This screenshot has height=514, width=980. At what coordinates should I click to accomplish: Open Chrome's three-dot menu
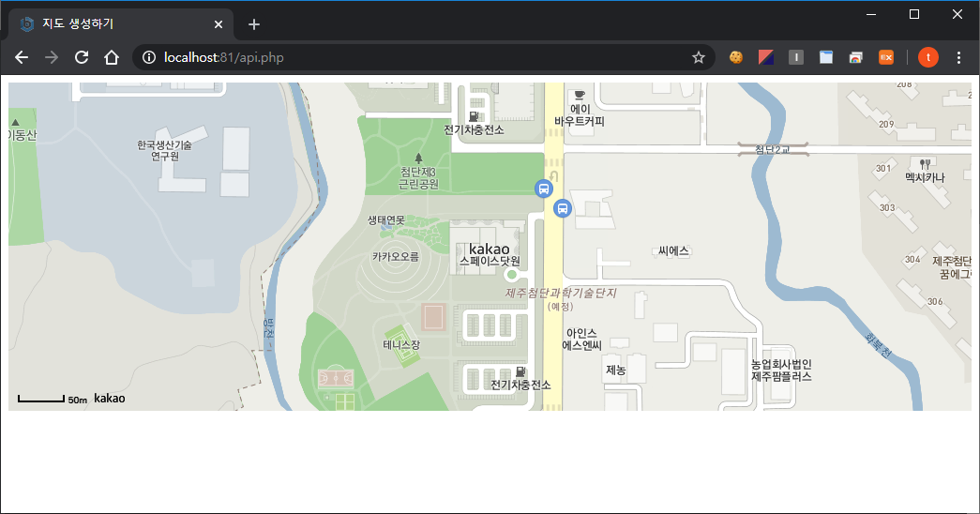pos(958,57)
